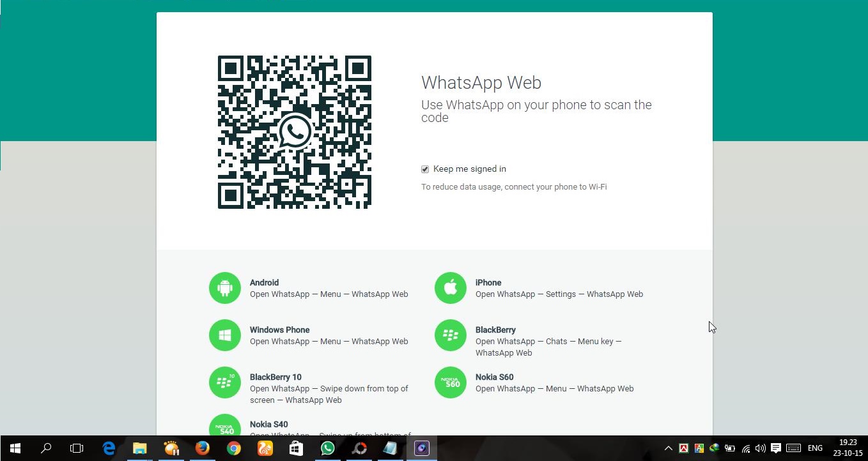Viewport: 868px width, 461px height.
Task: Click the "iPhone" platform title
Action: click(x=488, y=282)
